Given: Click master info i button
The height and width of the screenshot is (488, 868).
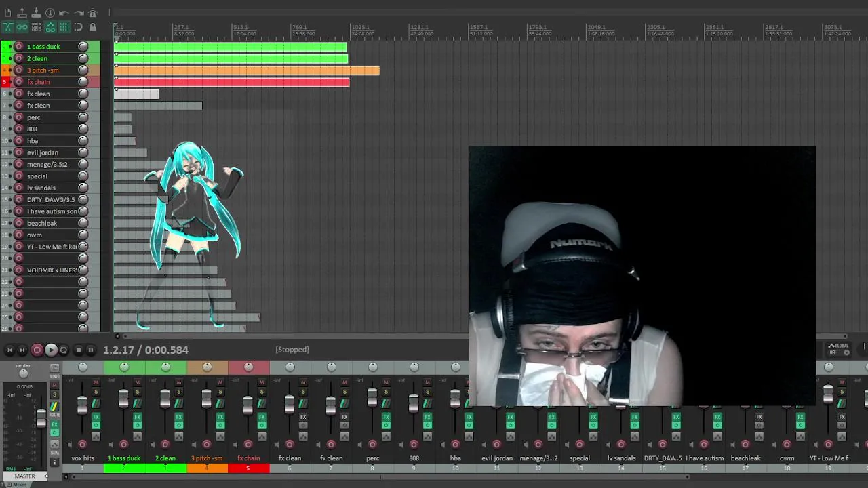Looking at the screenshot, I should [x=54, y=462].
